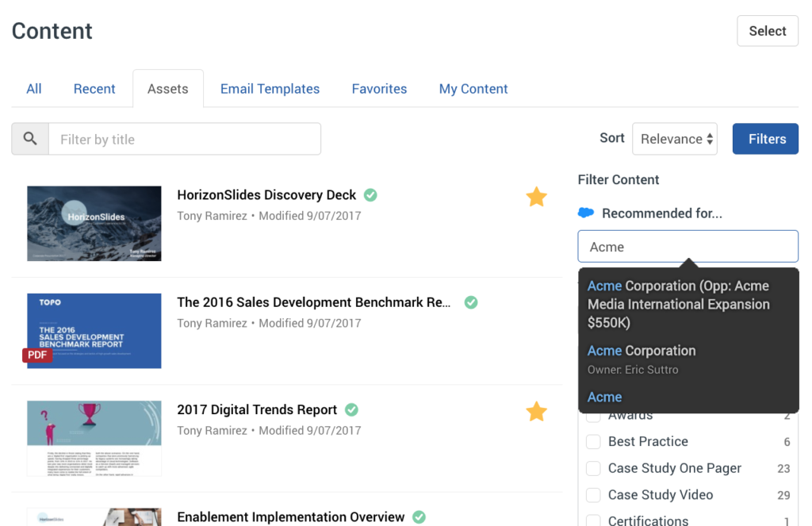Enable the Case Study One Pager filter
Viewport: 812px width, 526px height.
[x=592, y=468]
